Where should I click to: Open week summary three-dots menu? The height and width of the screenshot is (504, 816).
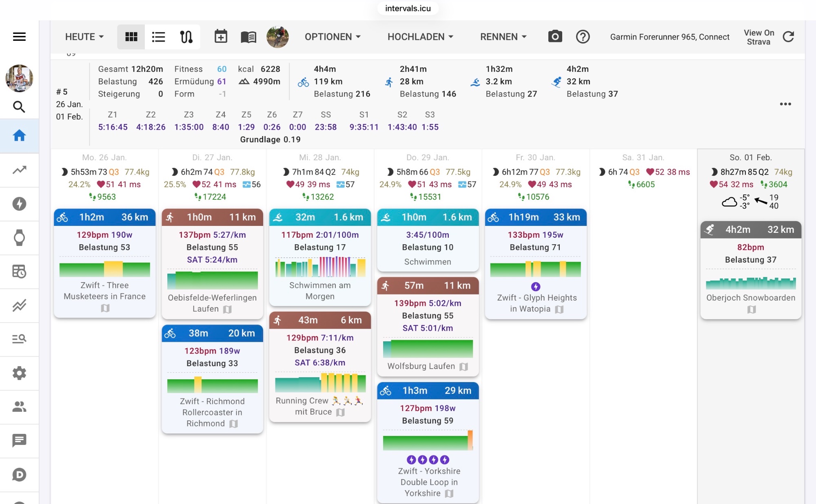tap(785, 104)
